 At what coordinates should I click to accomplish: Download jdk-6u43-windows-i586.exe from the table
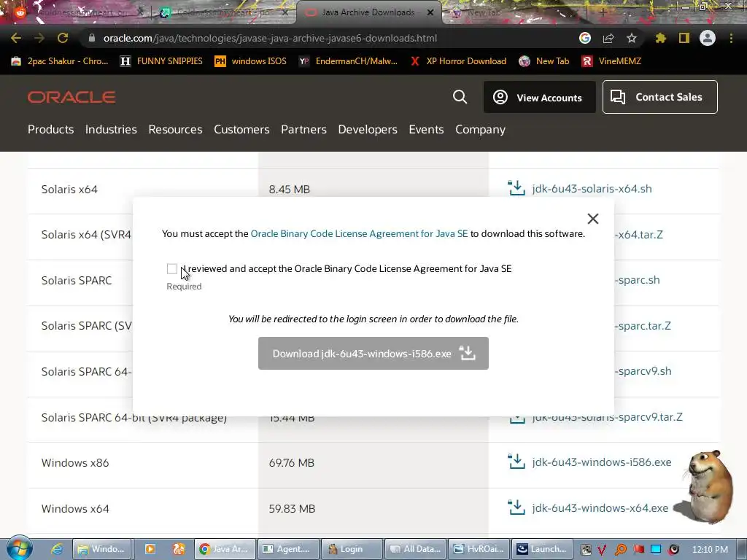click(x=602, y=462)
